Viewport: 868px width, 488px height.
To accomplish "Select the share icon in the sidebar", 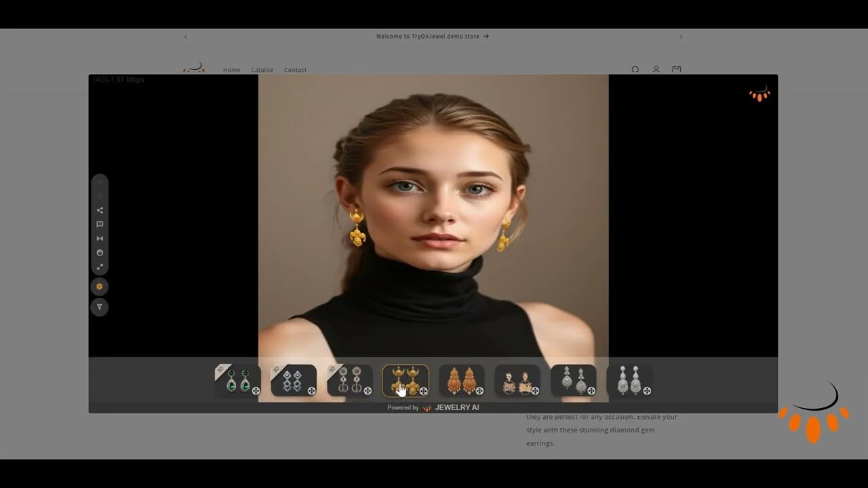I will coord(100,210).
